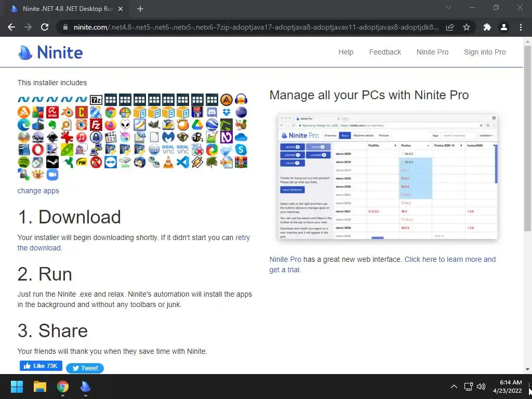
Task: Click the FileZilla icon
Action: coord(96,125)
